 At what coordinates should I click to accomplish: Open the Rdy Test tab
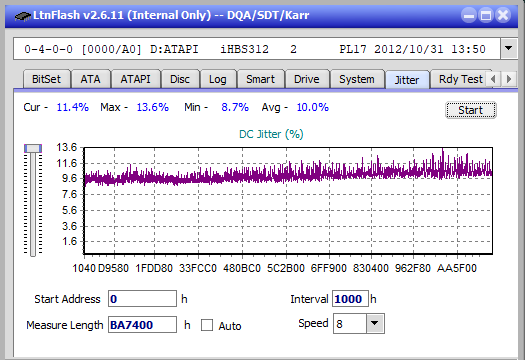click(x=460, y=79)
